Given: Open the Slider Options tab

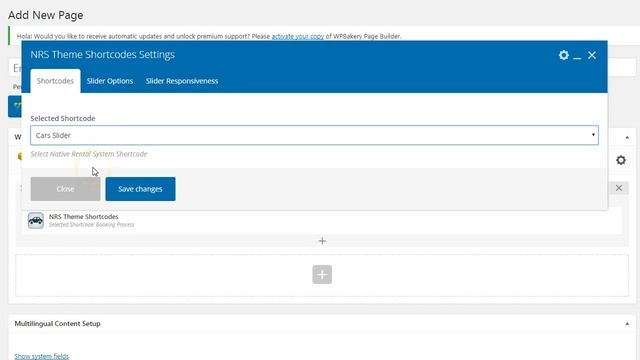Looking at the screenshot, I should pos(110,81).
